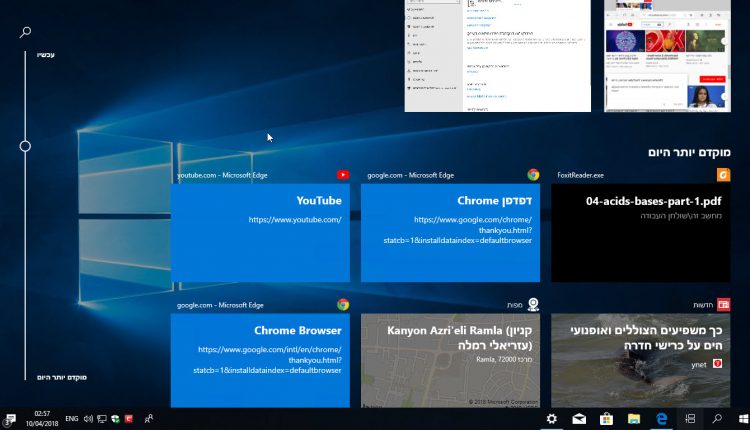Click the מוקדם יותר היום section heading
This screenshot has width=750, height=430.
689,153
